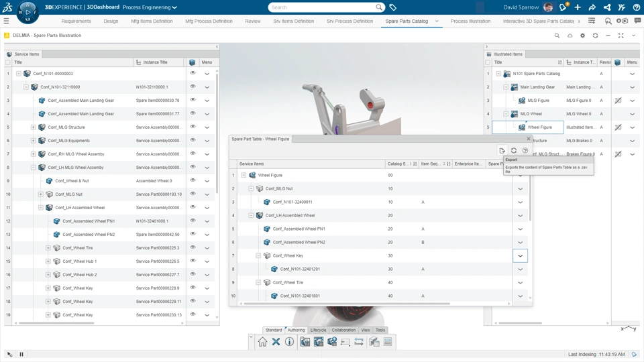Toggle eye for Conf_Assembled Wheel PN1
The height and width of the screenshot is (362, 644).
click(x=193, y=221)
